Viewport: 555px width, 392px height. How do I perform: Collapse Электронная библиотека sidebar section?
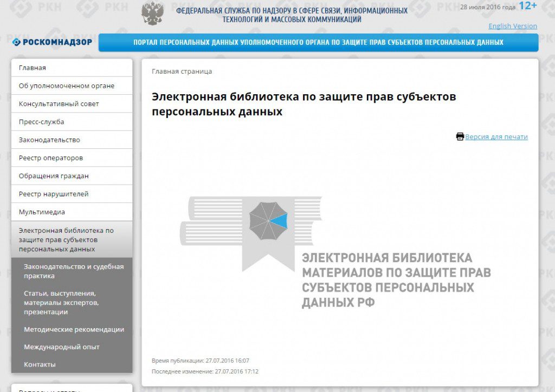pyautogui.click(x=66, y=239)
